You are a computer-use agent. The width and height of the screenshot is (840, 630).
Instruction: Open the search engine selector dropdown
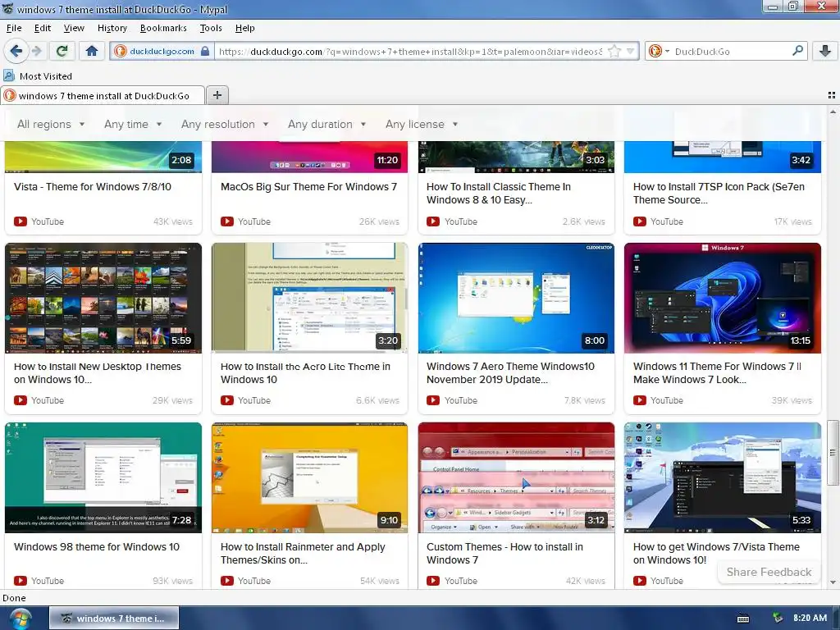click(x=660, y=52)
